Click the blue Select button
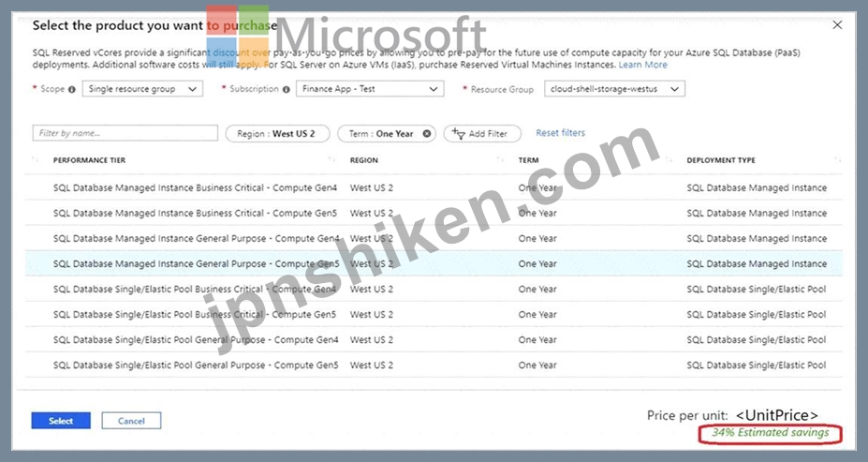This screenshot has height=462, width=868. pyautogui.click(x=61, y=421)
